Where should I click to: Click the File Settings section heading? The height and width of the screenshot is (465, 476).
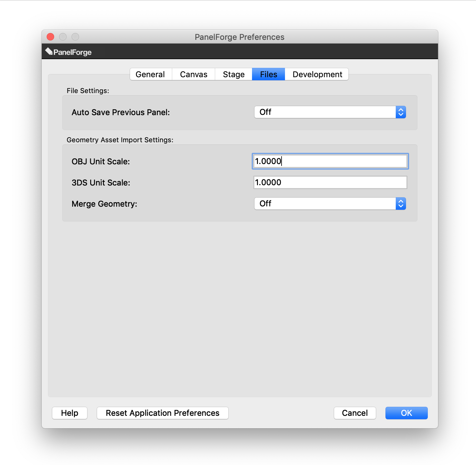tap(88, 91)
